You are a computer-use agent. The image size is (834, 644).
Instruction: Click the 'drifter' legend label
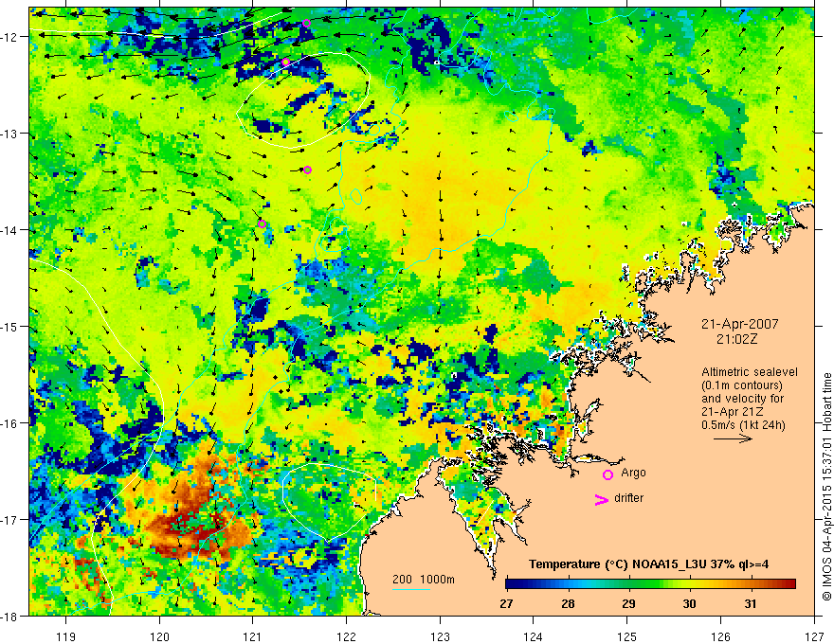[628, 498]
